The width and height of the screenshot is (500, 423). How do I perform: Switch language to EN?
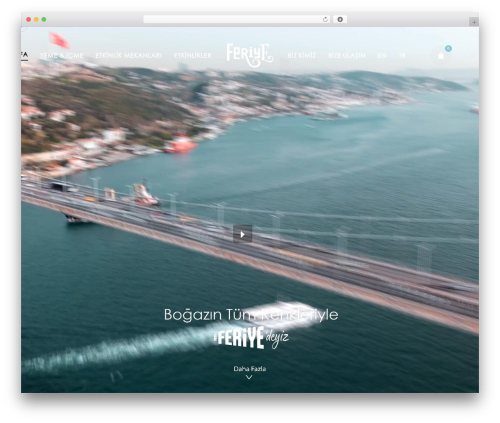coord(382,56)
